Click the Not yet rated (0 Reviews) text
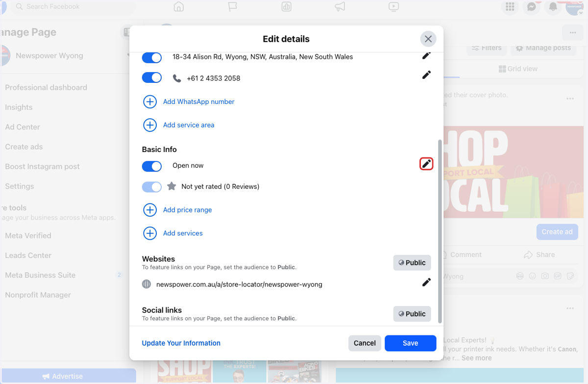This screenshot has height=384, width=588. click(220, 186)
